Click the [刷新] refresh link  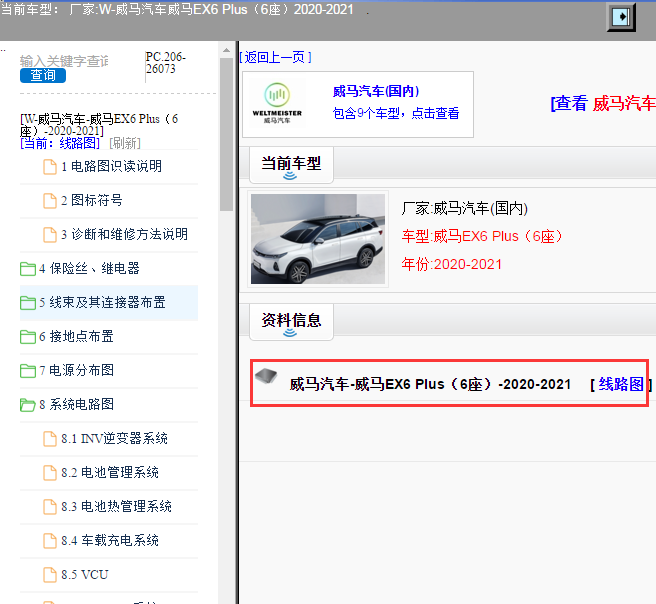(125, 143)
